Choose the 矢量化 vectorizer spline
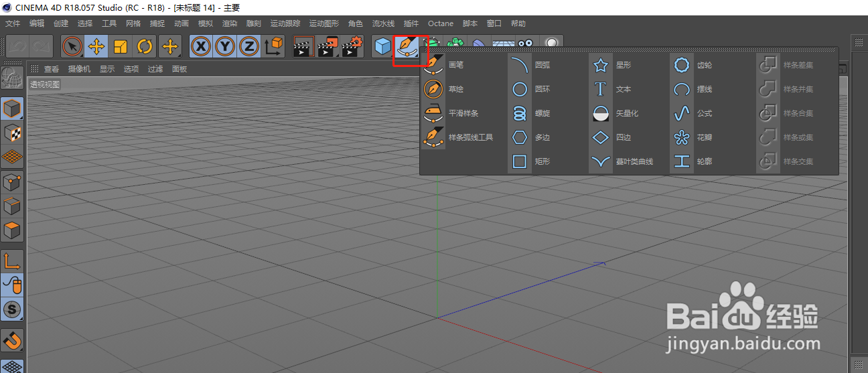Viewport: 868px width, 373px height. click(616, 113)
